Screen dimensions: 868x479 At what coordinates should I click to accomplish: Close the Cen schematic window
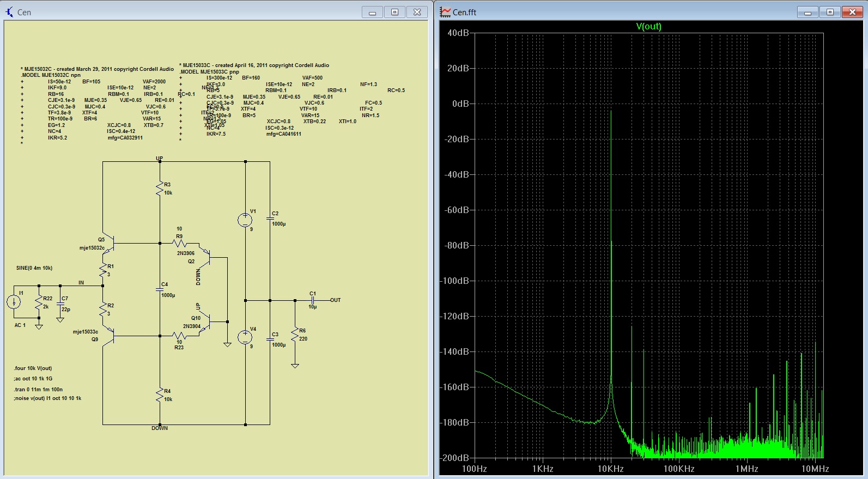click(417, 12)
